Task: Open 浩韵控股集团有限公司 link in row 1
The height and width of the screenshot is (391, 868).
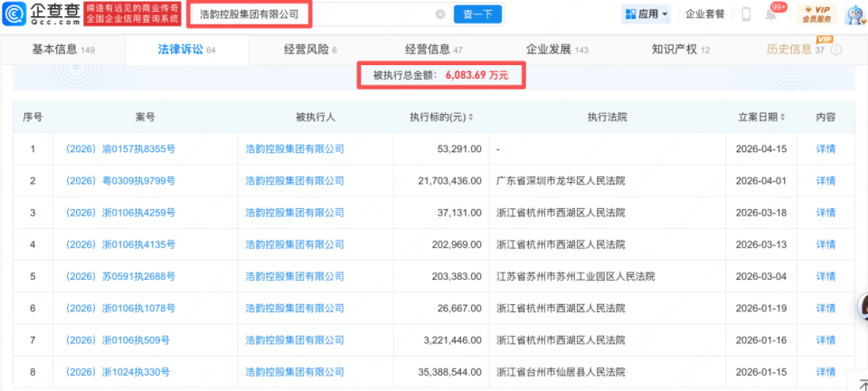Action: coord(295,149)
